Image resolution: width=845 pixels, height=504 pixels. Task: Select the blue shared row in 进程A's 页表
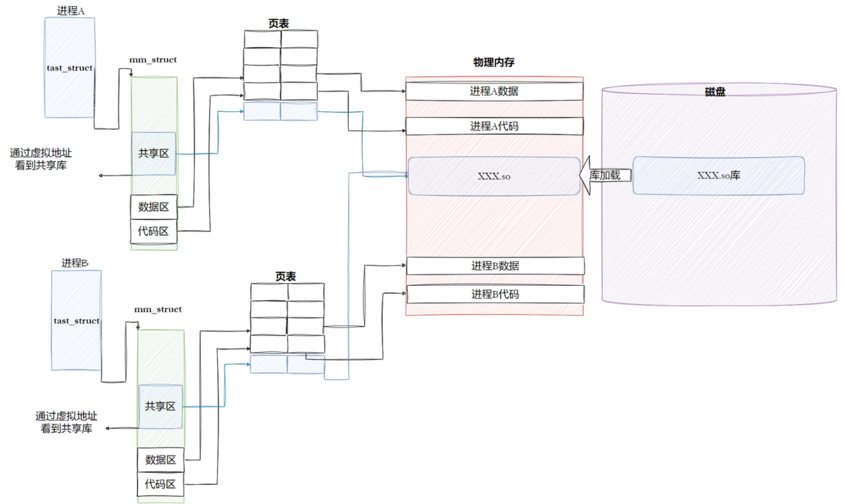[280, 111]
